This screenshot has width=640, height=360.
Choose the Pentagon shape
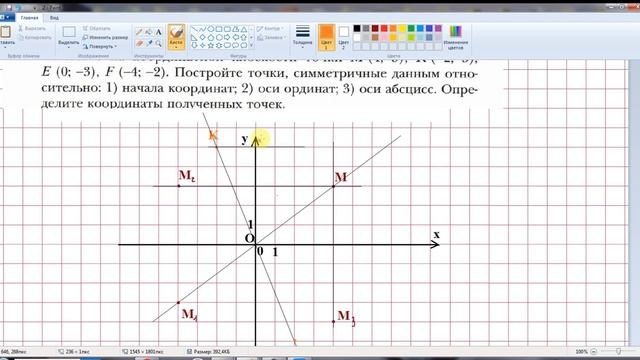211,37
